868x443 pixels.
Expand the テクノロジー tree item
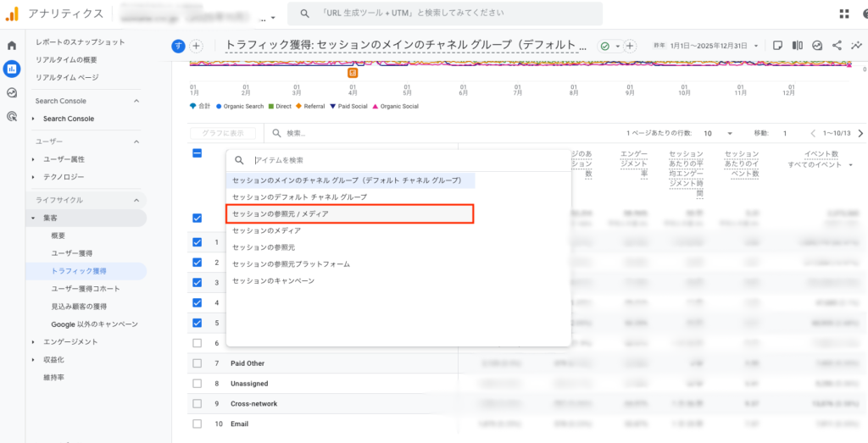pos(33,177)
